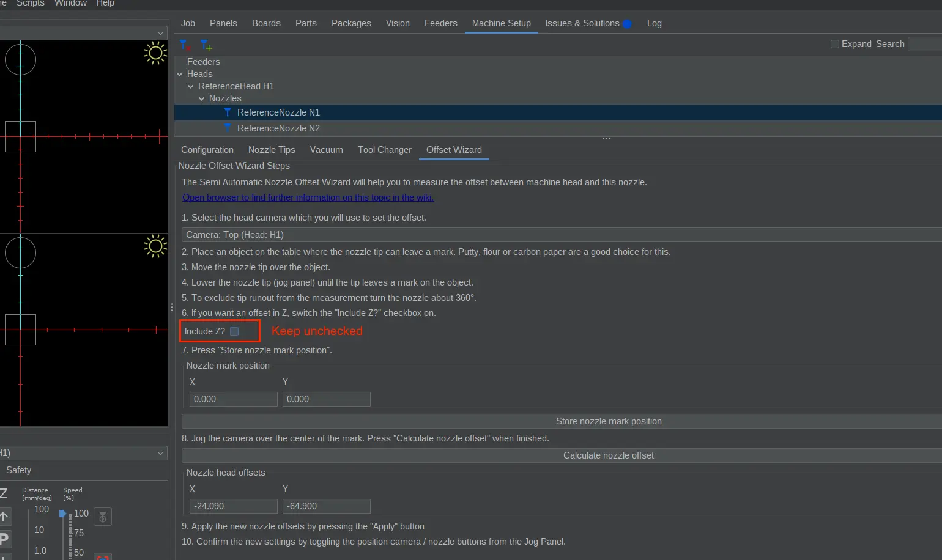The height and width of the screenshot is (560, 942).
Task: Switch to the Nozzle Tips tab
Action: pos(272,150)
